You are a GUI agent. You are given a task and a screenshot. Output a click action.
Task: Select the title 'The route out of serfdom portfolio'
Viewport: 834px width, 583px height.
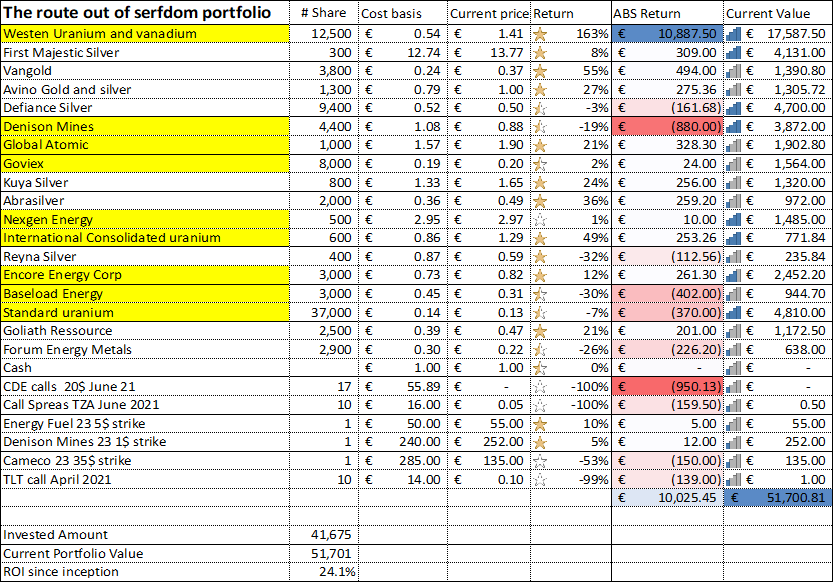(x=137, y=12)
